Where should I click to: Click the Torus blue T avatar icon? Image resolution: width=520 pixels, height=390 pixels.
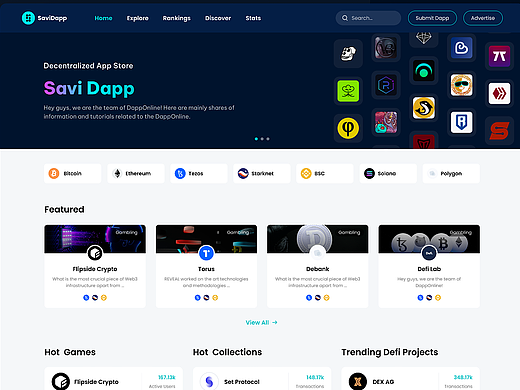(x=206, y=253)
